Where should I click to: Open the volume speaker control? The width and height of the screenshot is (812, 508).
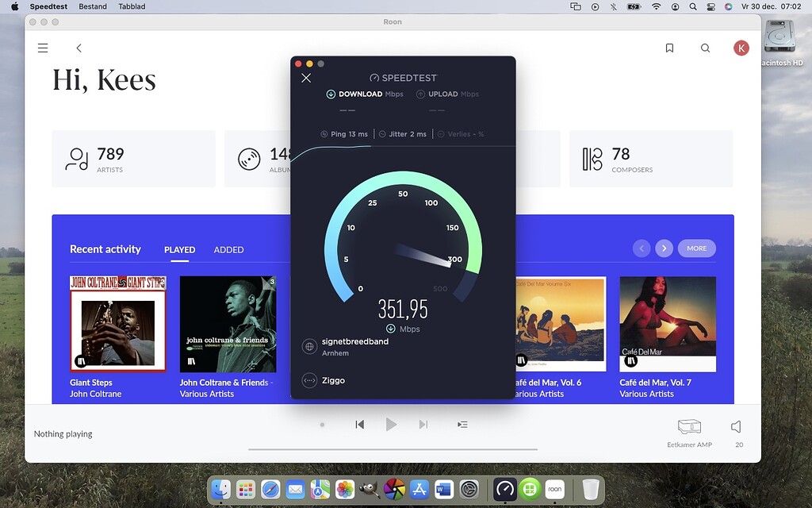[736, 427]
